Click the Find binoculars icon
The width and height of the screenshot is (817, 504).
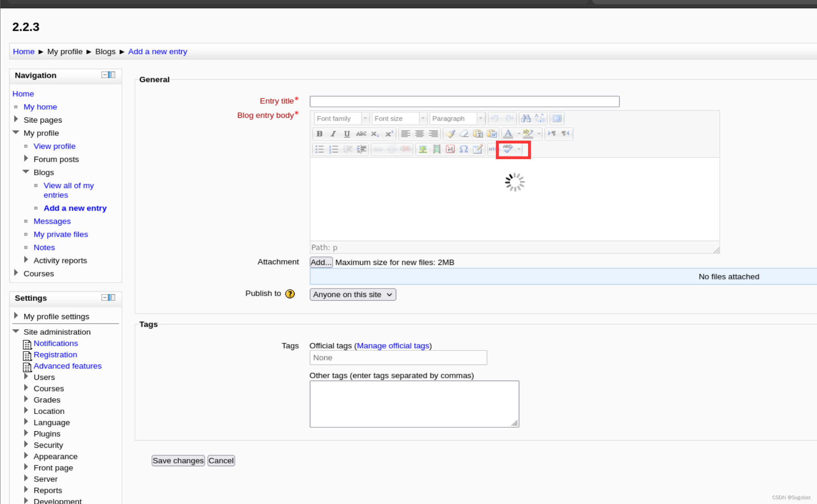tap(526, 118)
